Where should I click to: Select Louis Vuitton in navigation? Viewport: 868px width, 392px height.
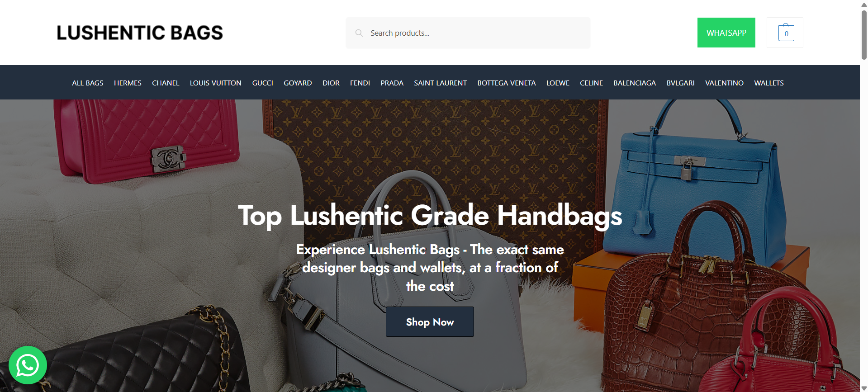pos(216,83)
